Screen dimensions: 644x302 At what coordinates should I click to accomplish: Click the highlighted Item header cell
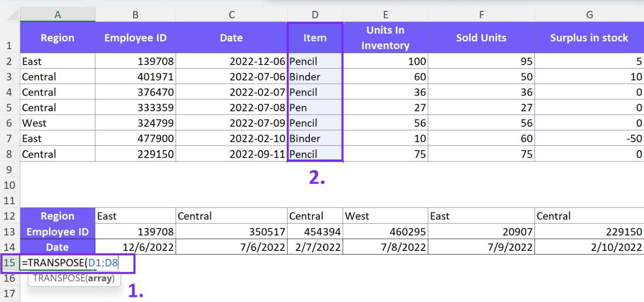pos(314,37)
